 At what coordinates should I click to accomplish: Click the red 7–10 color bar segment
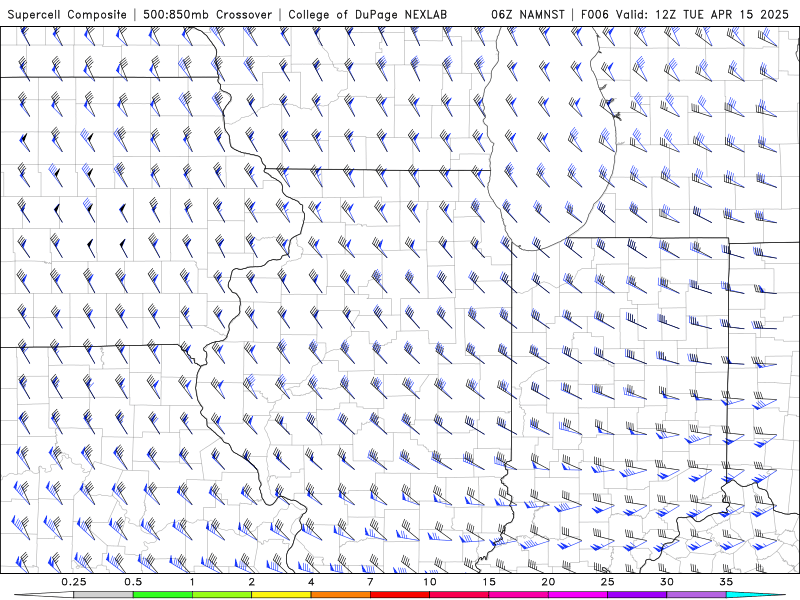point(399,595)
